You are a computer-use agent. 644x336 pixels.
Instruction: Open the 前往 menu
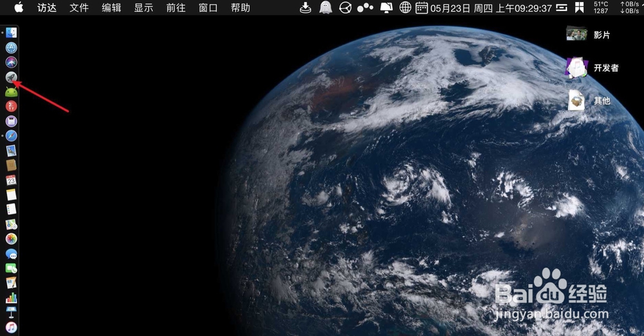coord(176,7)
